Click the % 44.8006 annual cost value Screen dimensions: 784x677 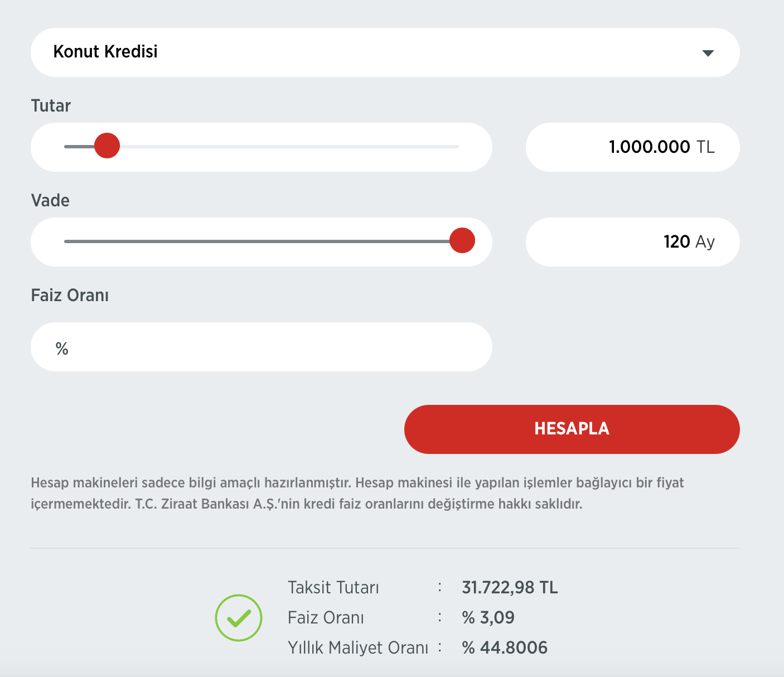point(505,647)
